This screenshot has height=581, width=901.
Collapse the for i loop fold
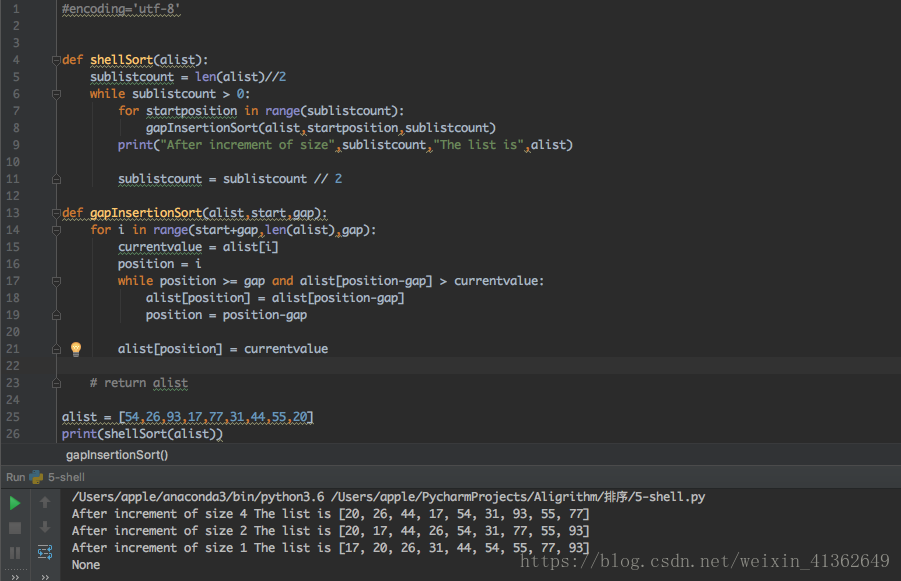point(56,230)
